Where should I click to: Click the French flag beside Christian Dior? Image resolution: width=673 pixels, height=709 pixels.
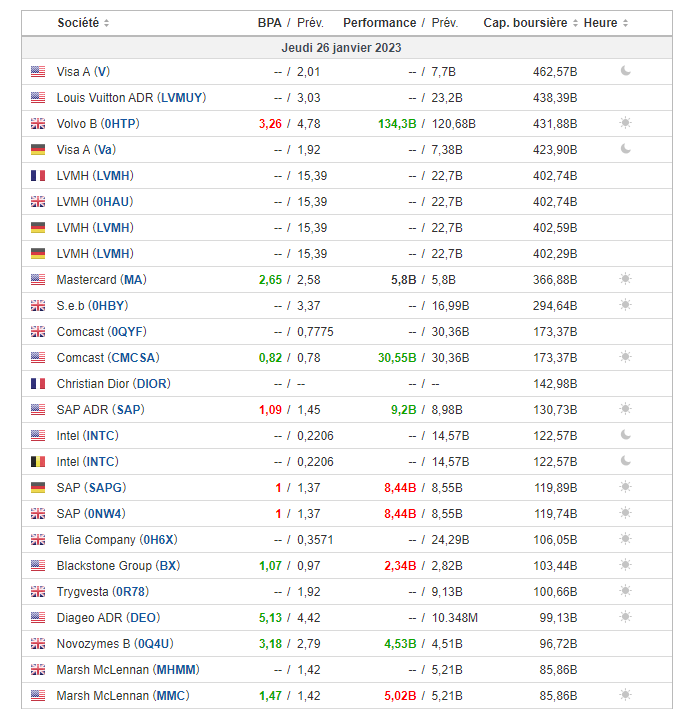coord(38,383)
